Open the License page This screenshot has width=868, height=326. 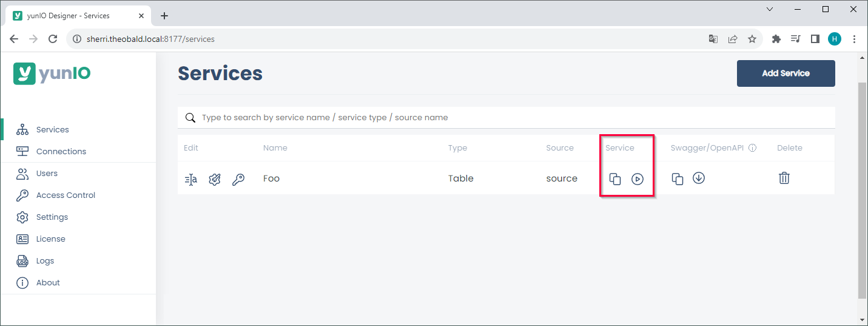(x=51, y=239)
